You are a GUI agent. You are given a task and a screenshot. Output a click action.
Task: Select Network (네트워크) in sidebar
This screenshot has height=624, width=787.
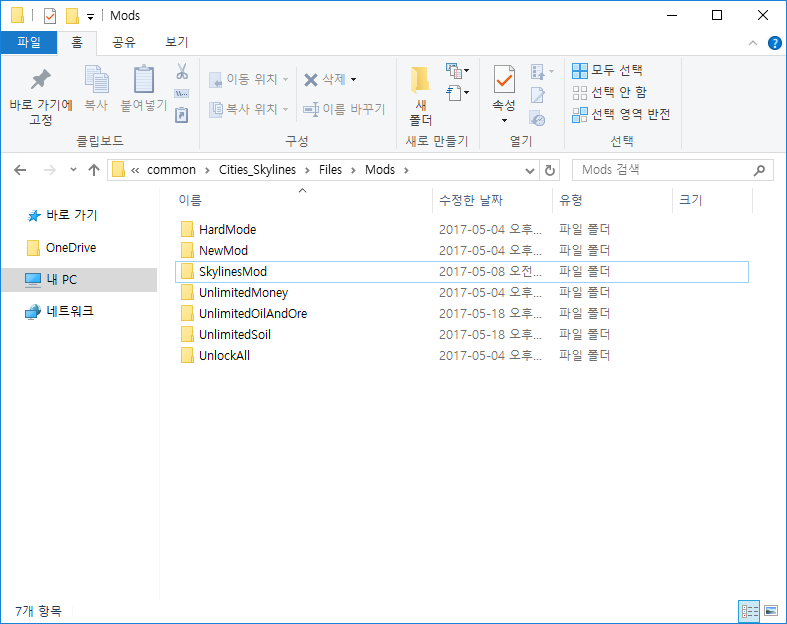[x=59, y=311]
